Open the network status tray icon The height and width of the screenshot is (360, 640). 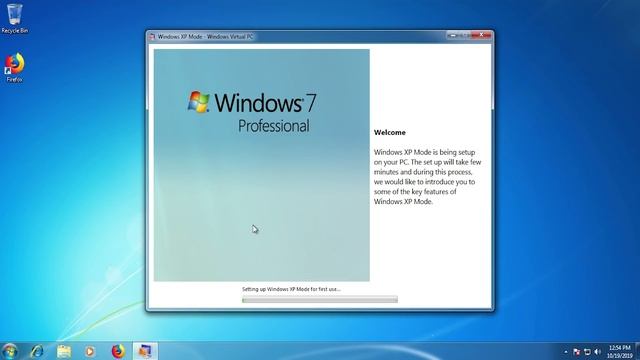(587, 352)
